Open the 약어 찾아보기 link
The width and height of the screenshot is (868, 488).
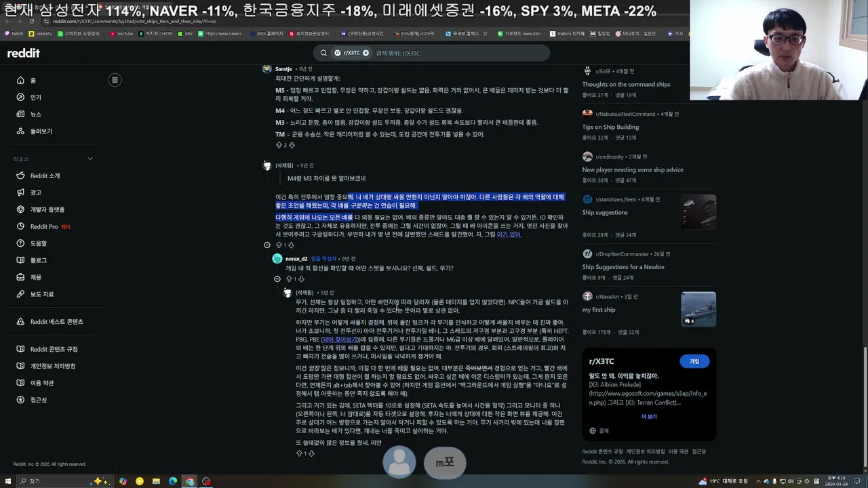click(340, 340)
